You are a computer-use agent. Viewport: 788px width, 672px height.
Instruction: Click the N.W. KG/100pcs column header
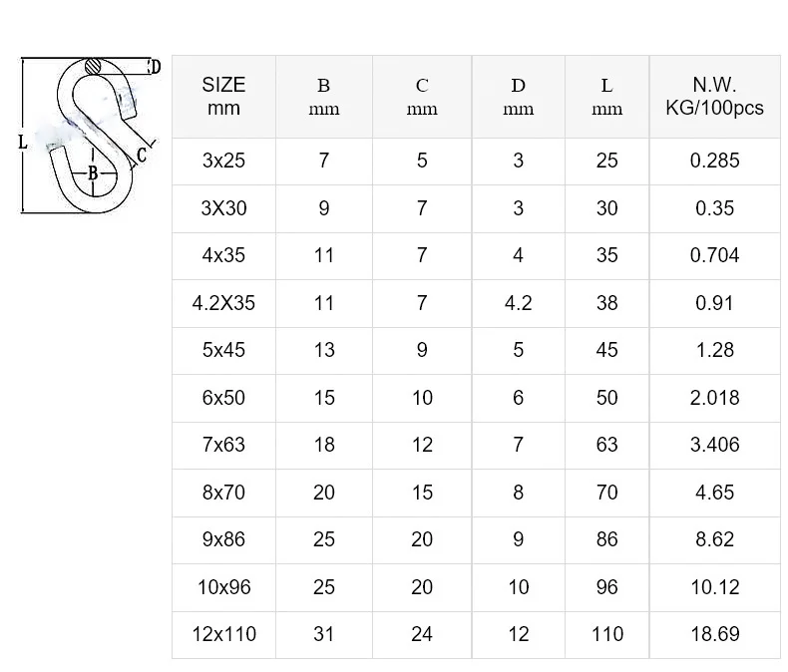[x=714, y=97]
